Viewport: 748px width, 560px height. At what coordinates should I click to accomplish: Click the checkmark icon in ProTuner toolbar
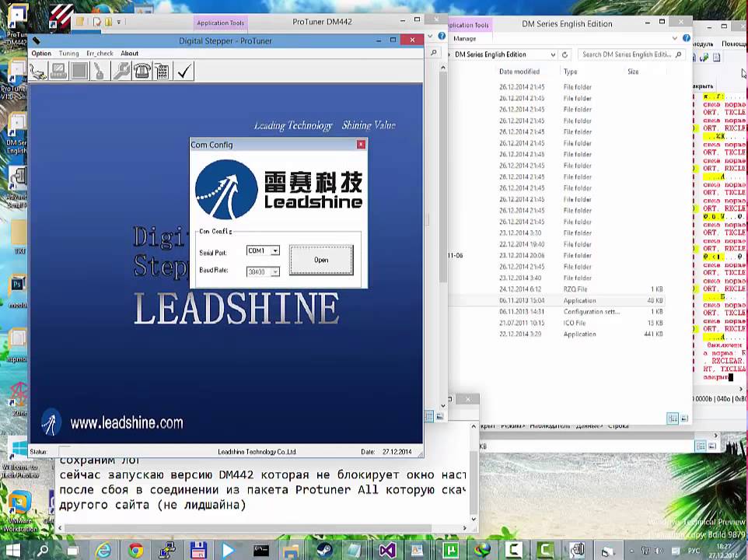click(184, 71)
